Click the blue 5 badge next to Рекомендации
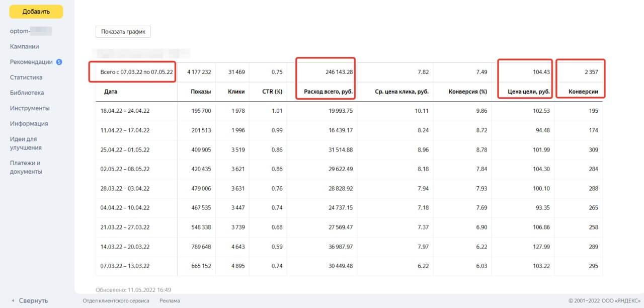 (x=59, y=62)
